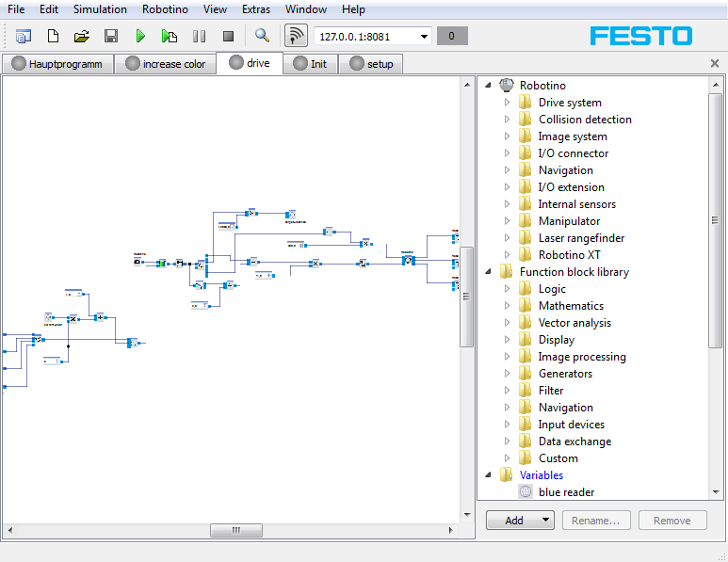Switch to the Hauptprogramm tab
The height and width of the screenshot is (562, 728).
tap(57, 64)
